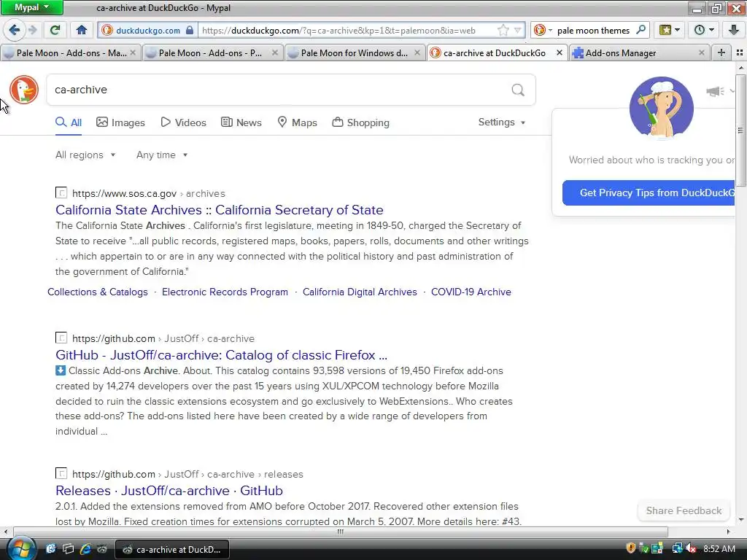Open Electronic Records Program sitelink

coord(225,292)
